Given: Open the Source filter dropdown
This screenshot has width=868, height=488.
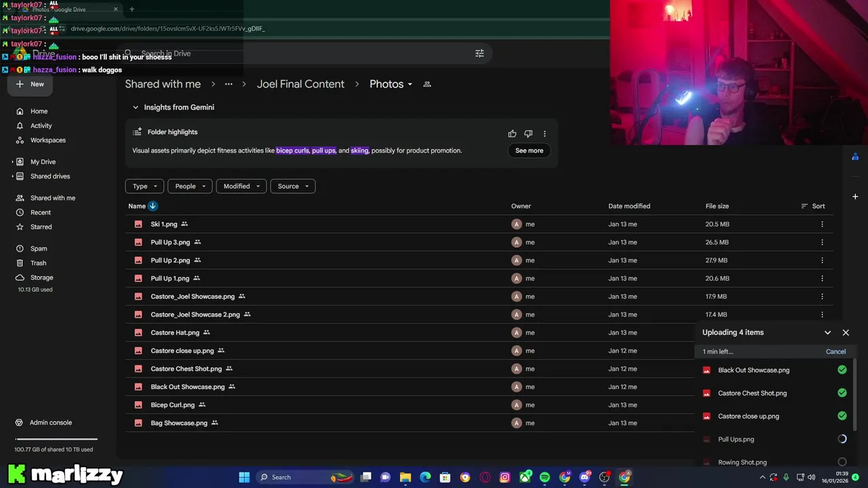Looking at the screenshot, I should [292, 186].
